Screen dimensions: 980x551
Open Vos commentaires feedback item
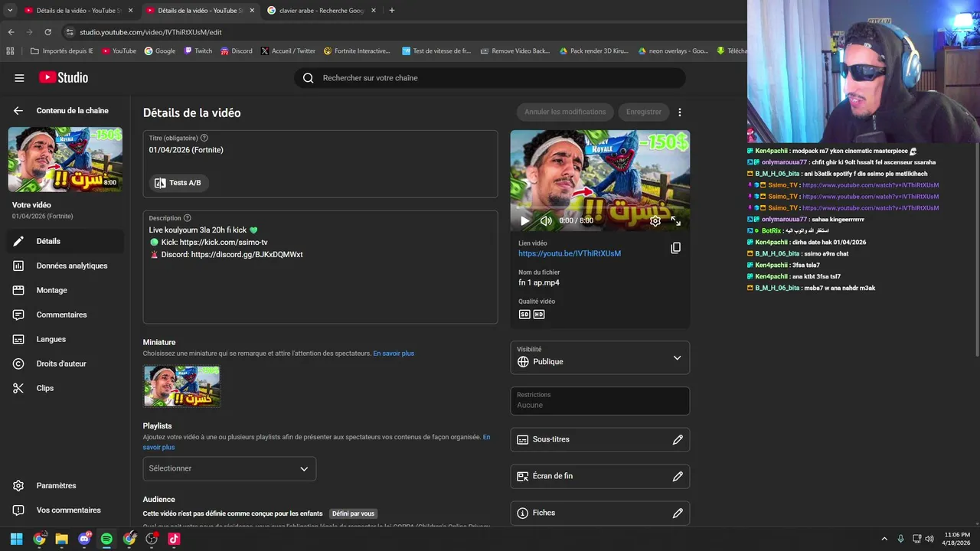click(x=65, y=510)
